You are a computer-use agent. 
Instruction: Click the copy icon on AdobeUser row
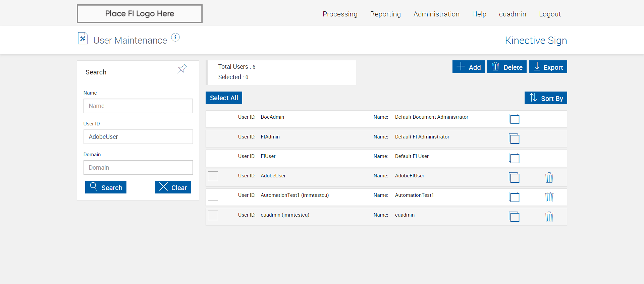point(514,177)
